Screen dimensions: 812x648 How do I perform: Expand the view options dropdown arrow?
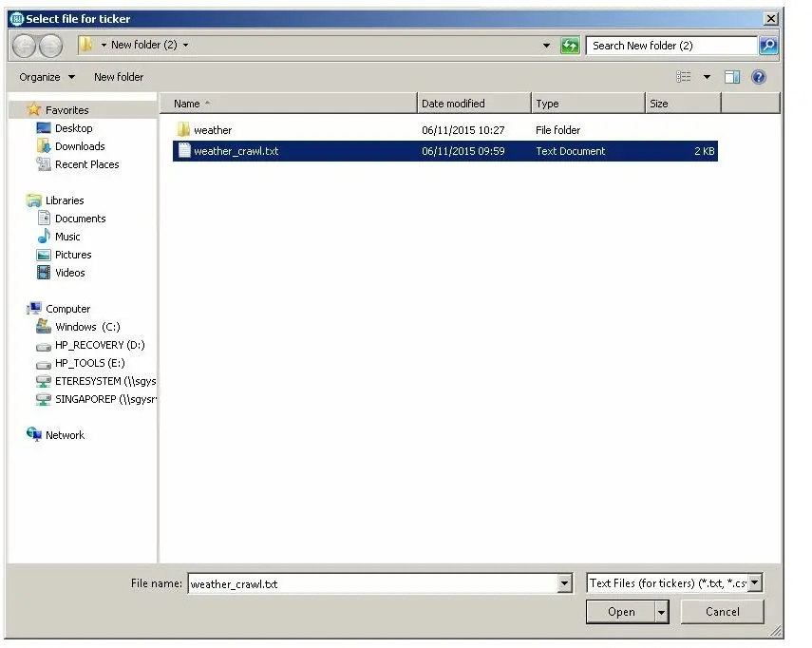coord(707,77)
